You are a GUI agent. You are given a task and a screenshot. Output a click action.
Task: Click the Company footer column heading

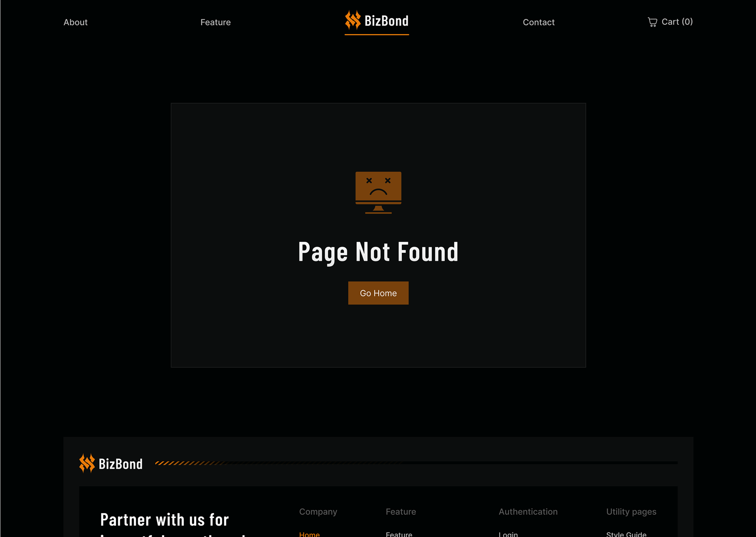pyautogui.click(x=318, y=512)
